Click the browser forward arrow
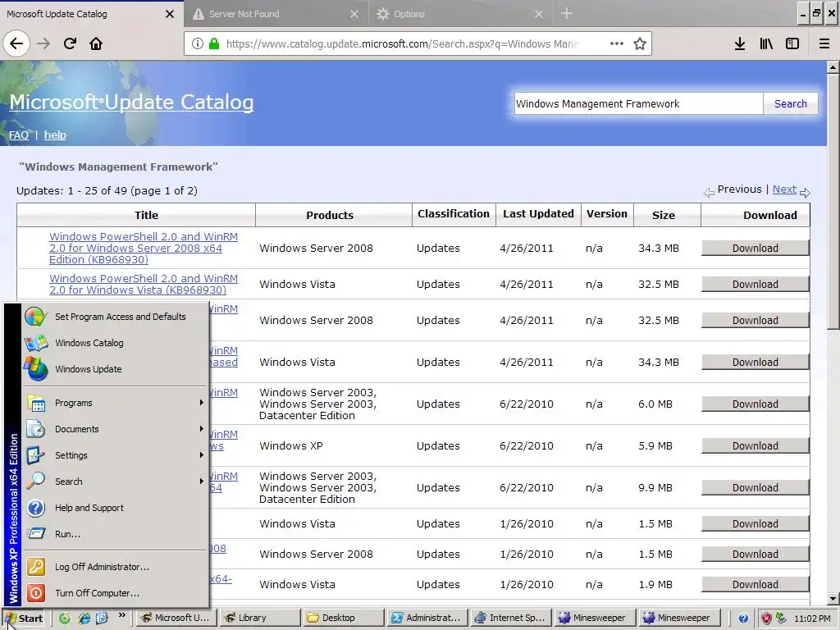Image resolution: width=840 pixels, height=630 pixels. coord(43,43)
